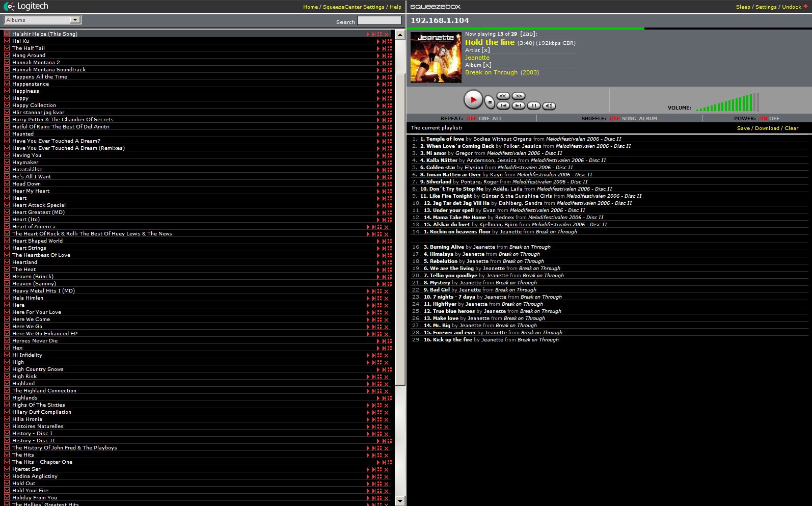Set Repeat to OFF
The width and height of the screenshot is (812, 506).
[472, 119]
